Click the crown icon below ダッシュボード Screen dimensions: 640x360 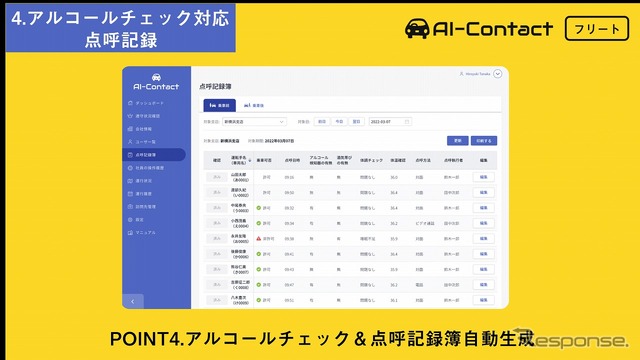click(130, 116)
